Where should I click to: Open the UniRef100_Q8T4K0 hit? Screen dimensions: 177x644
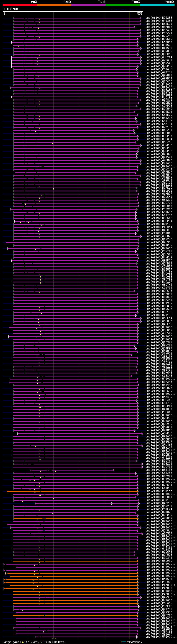click(x=159, y=385)
